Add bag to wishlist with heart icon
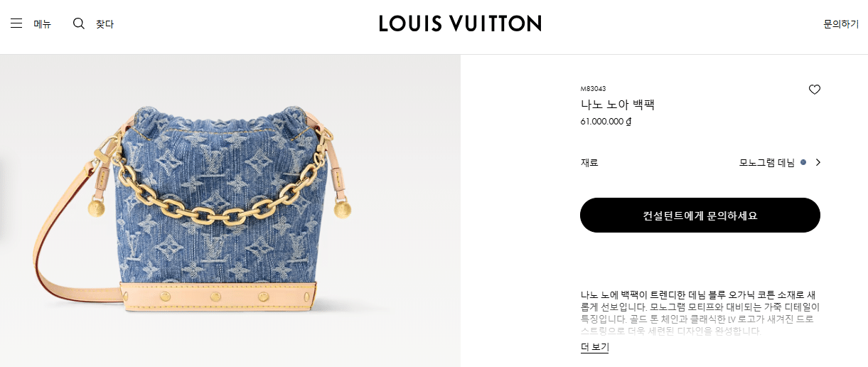 [x=815, y=90]
